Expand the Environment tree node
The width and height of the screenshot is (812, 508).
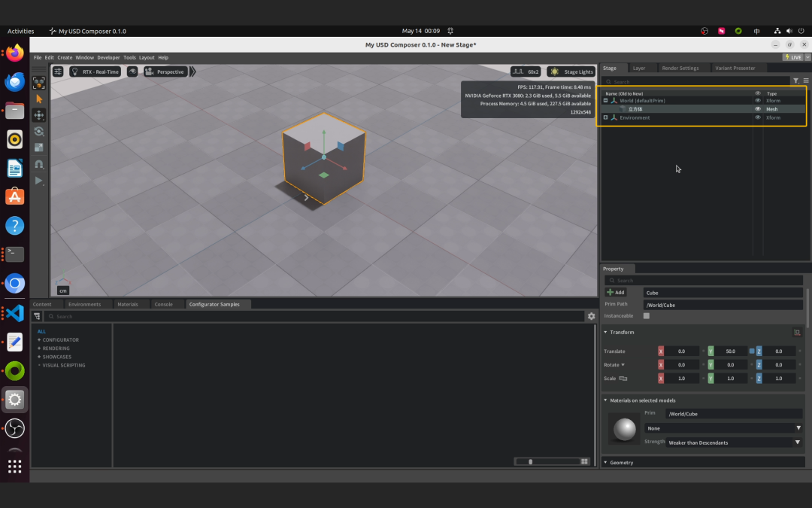coord(605,117)
